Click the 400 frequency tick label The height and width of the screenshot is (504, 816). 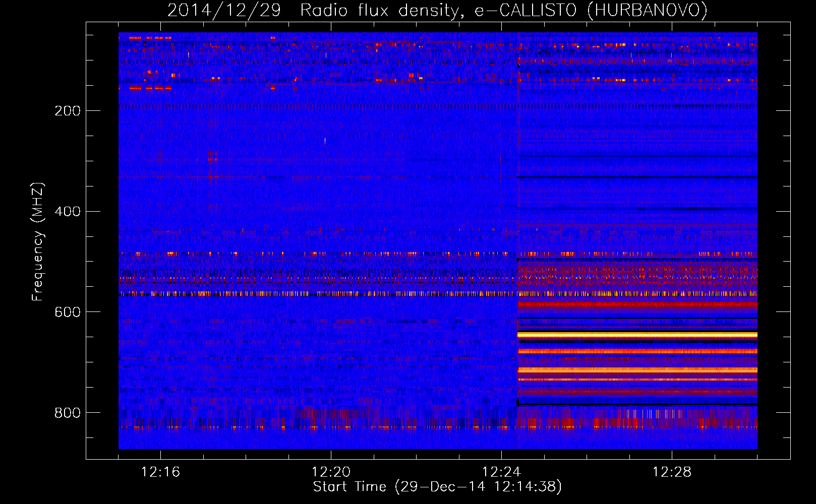tap(68, 212)
